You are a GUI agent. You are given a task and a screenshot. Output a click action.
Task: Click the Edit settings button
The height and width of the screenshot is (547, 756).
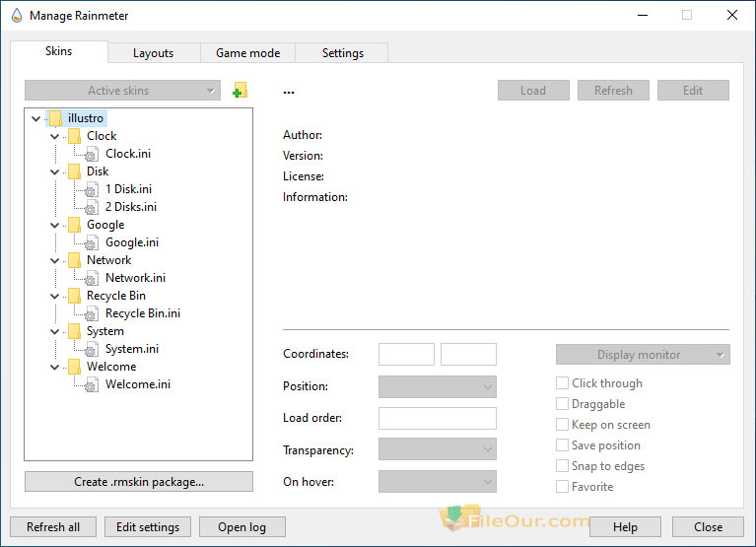click(148, 526)
